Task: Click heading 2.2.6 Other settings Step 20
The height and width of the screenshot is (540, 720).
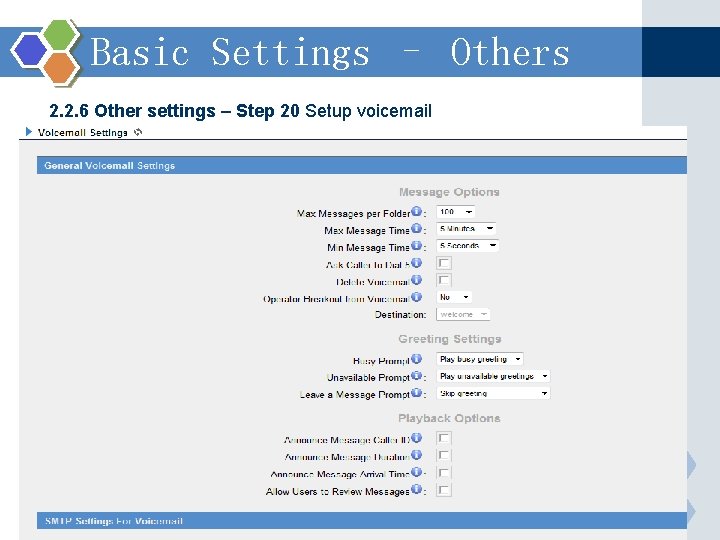Action: pos(240,111)
